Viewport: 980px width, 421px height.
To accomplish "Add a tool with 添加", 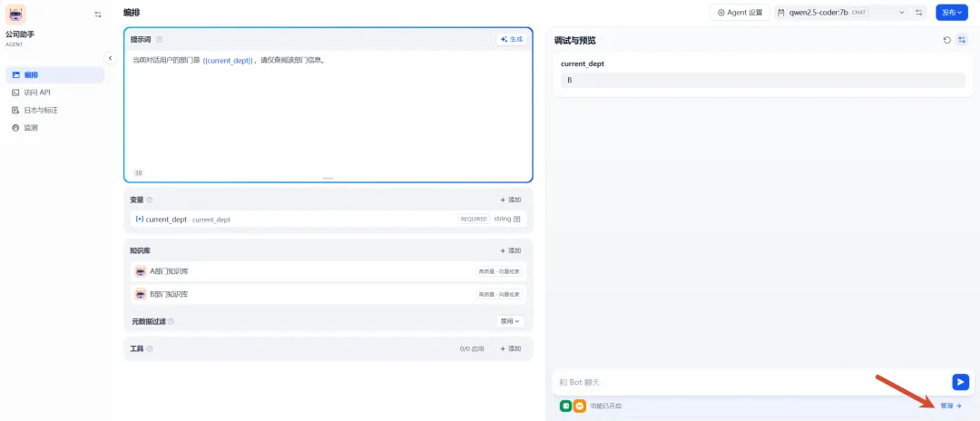I will [511, 348].
